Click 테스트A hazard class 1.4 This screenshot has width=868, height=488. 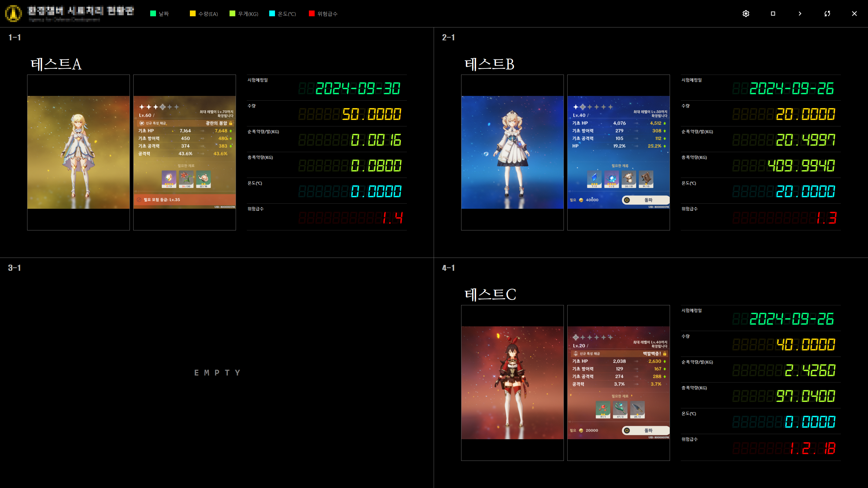coord(393,218)
